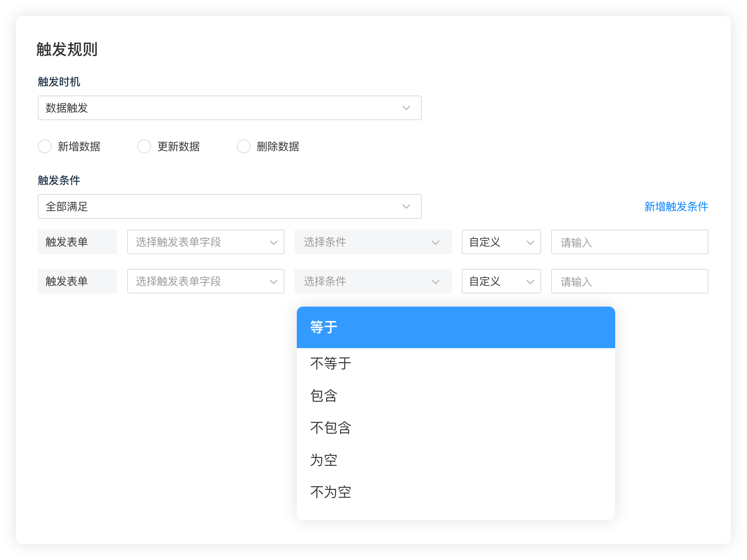Click first row 选择条件 dropdown
Image resolution: width=747 pixels, height=560 pixels.
(x=373, y=242)
